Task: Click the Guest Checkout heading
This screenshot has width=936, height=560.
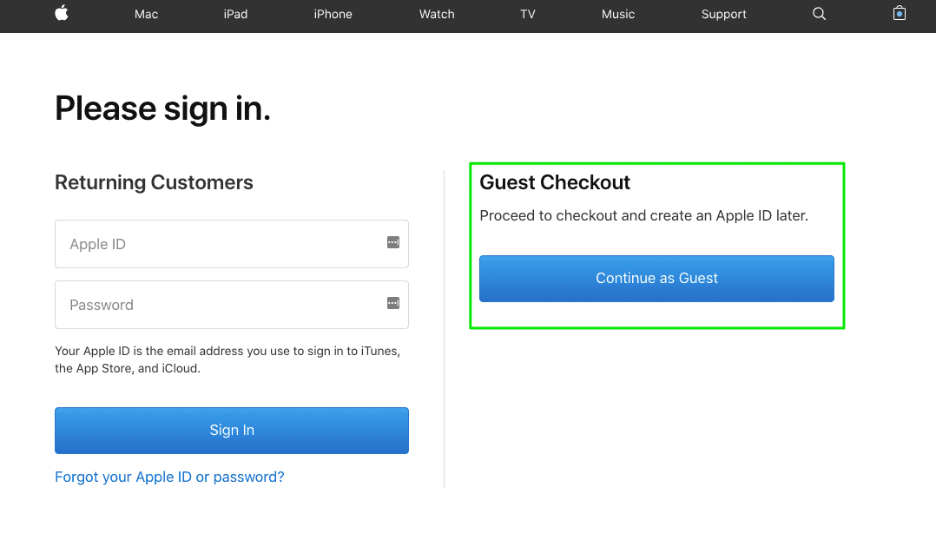Action: 555,182
